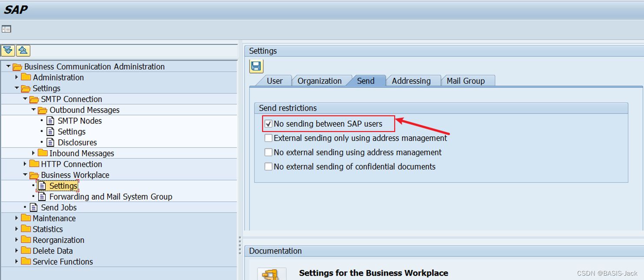Click the 'Send restrictions' group title
644x280 pixels.
[x=288, y=108]
